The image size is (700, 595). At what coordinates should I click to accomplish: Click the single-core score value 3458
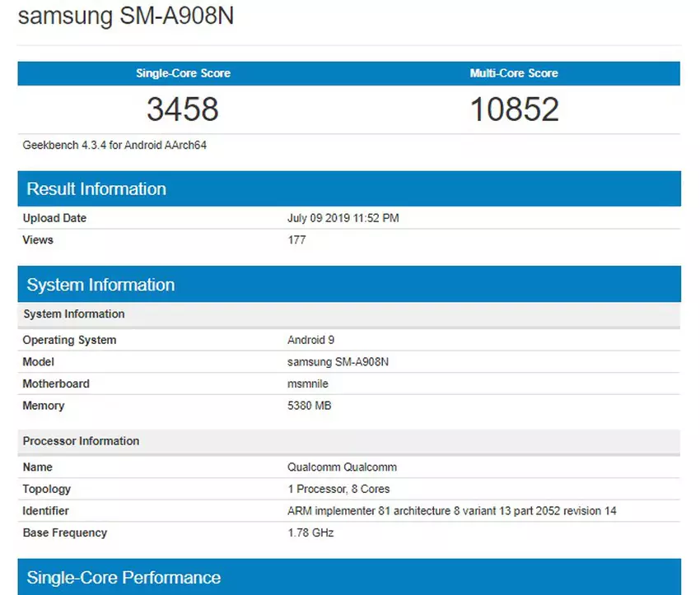(x=183, y=109)
